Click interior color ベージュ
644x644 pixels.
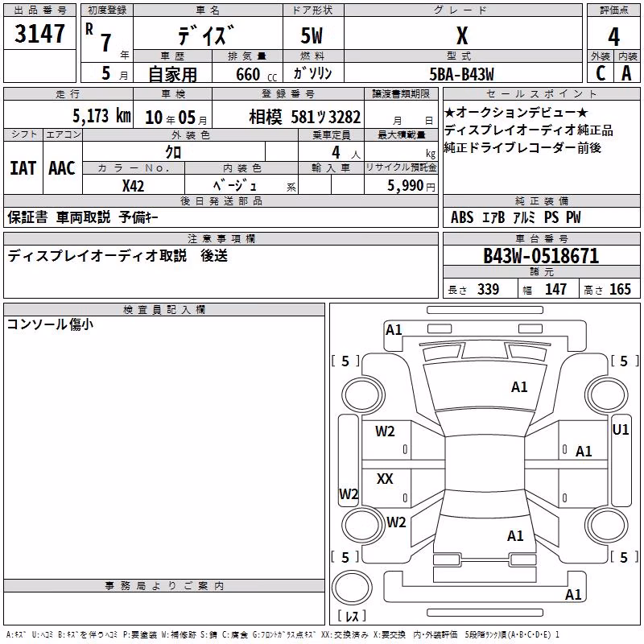pos(234,186)
